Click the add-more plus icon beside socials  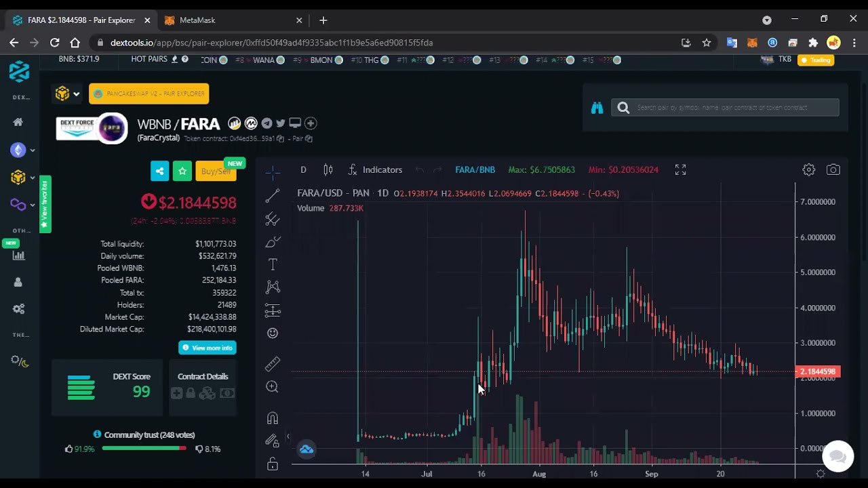pyautogui.click(x=311, y=123)
